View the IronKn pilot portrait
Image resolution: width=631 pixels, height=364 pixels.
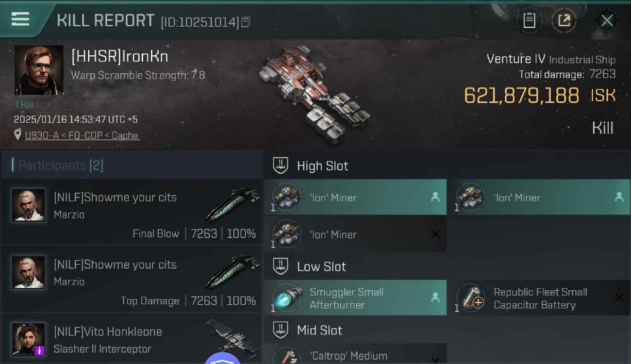coord(39,70)
